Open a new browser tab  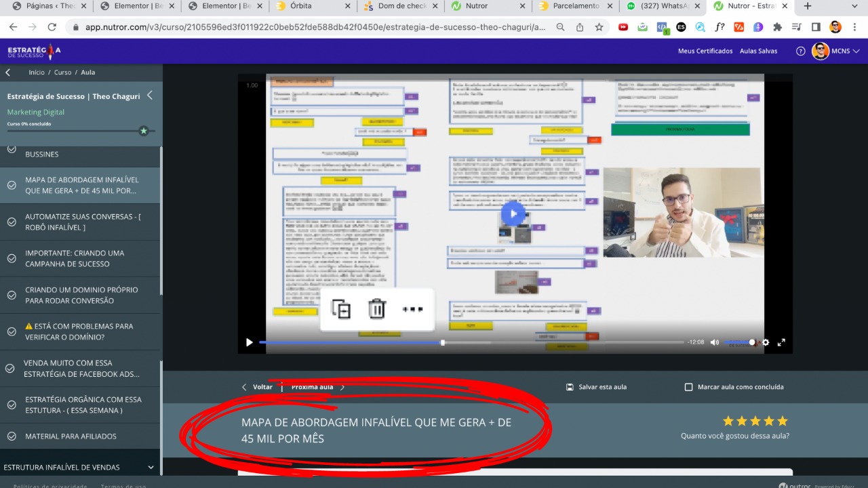[x=808, y=6]
